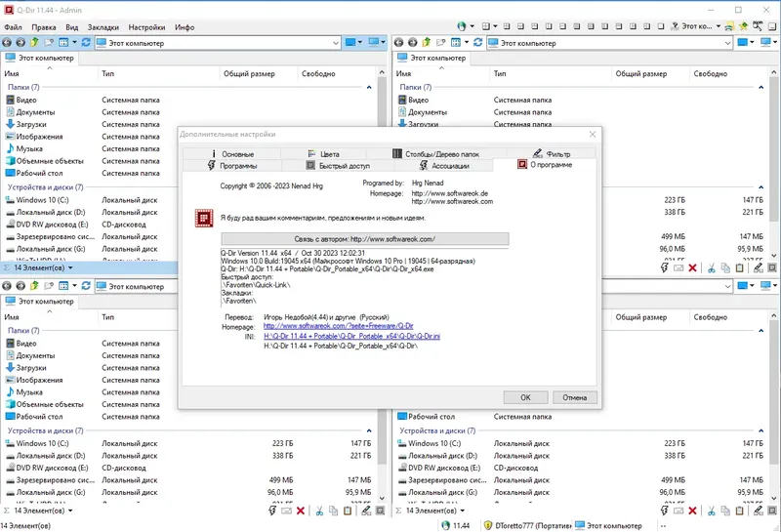Click Свободно column header in top-right pane

pyautogui.click(x=728, y=74)
